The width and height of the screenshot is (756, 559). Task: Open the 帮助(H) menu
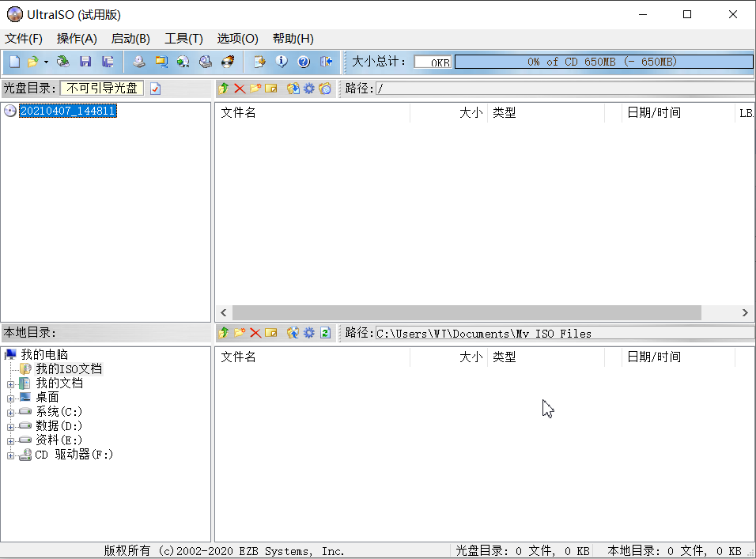tap(293, 39)
